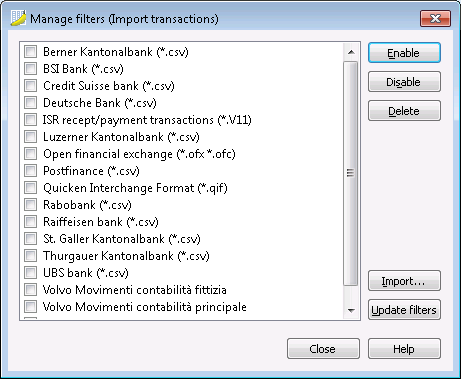
Task: Check the UBS bank csv checkbox
Action: pyautogui.click(x=30, y=273)
